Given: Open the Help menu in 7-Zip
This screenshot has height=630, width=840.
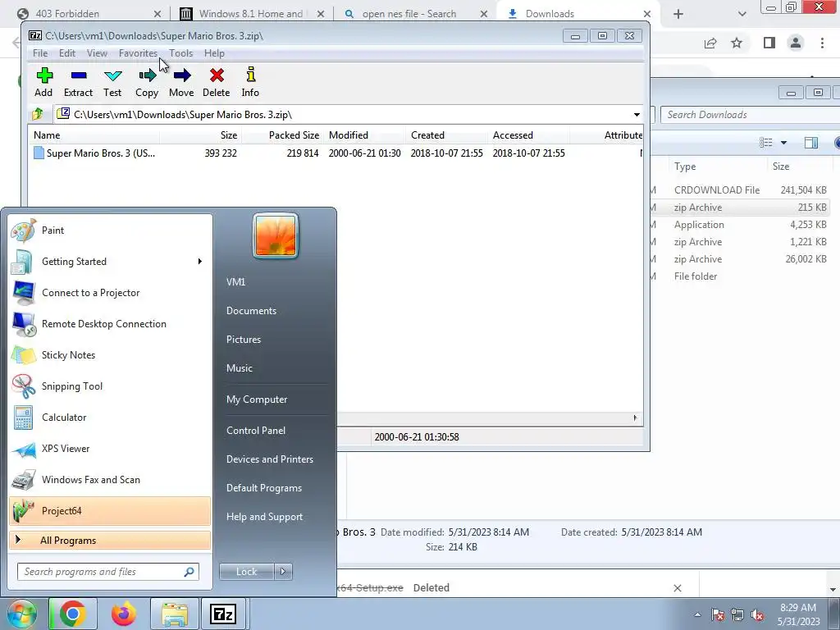Looking at the screenshot, I should [x=214, y=53].
